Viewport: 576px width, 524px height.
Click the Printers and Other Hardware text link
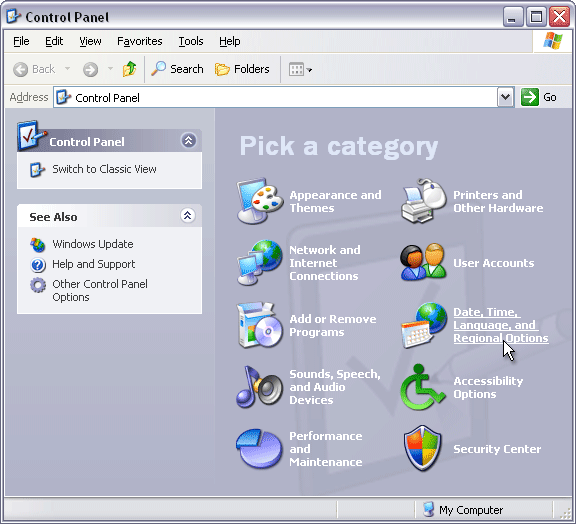(498, 201)
